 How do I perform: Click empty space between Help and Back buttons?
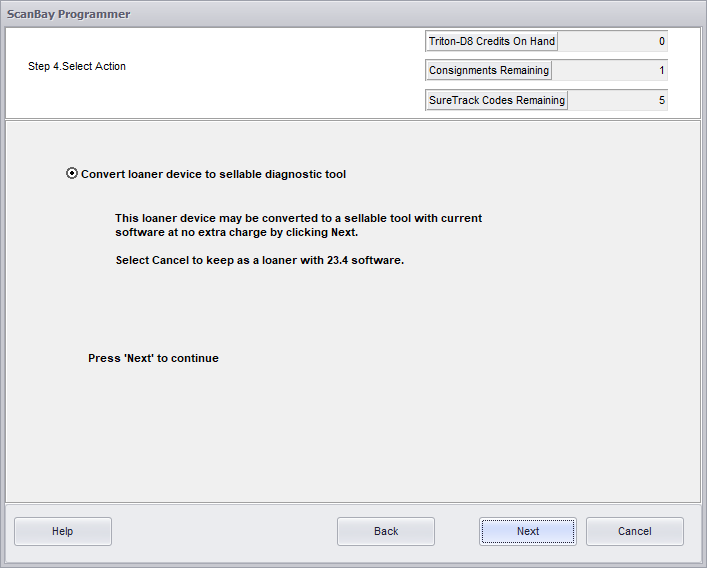[x=224, y=531]
